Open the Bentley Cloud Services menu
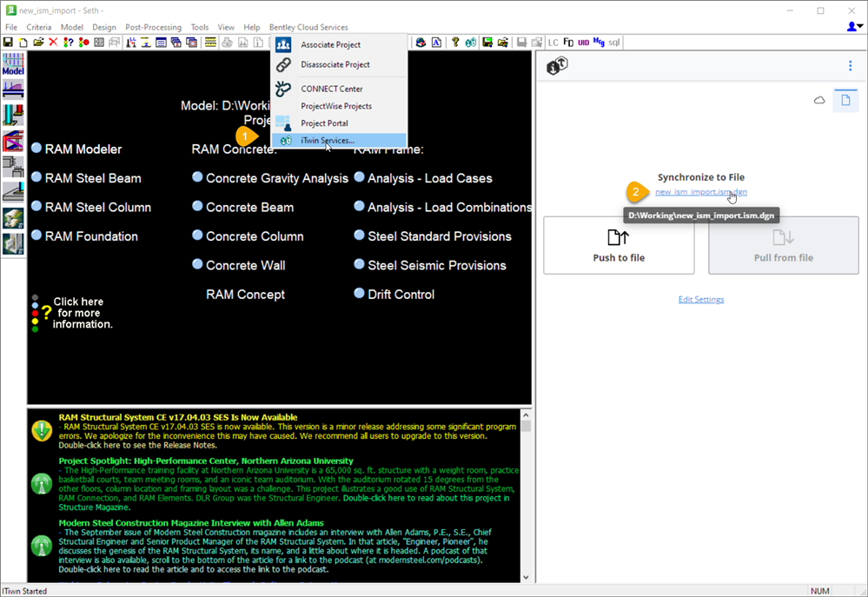Viewport: 868px width, 597px height. (308, 27)
